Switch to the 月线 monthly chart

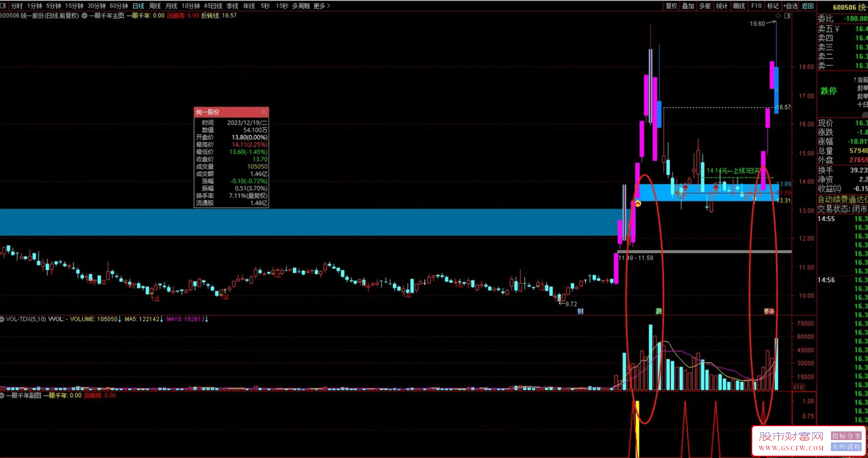click(171, 6)
